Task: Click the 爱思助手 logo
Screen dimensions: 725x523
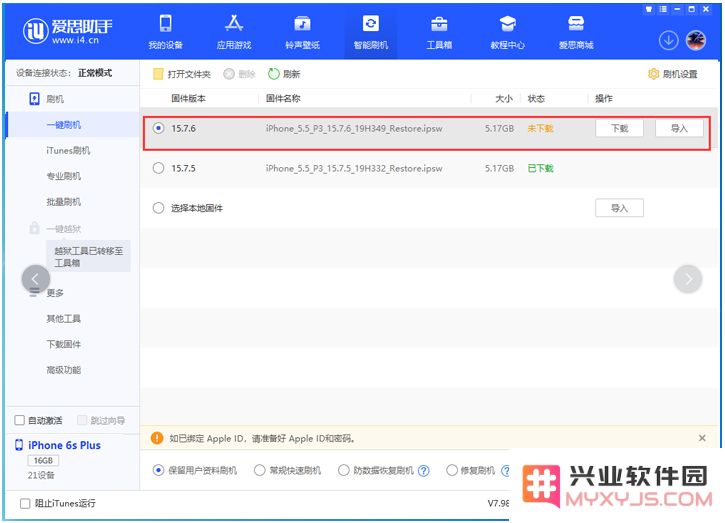Action: point(68,31)
